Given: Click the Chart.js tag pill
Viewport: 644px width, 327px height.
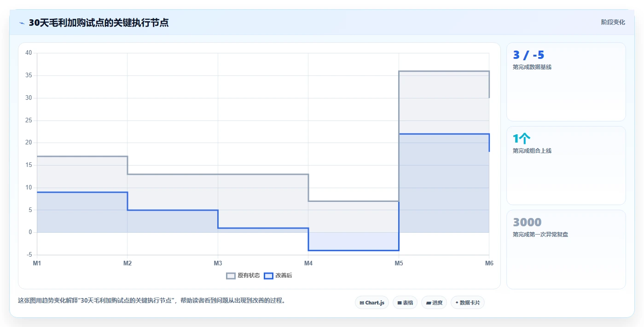Looking at the screenshot, I should tap(372, 303).
